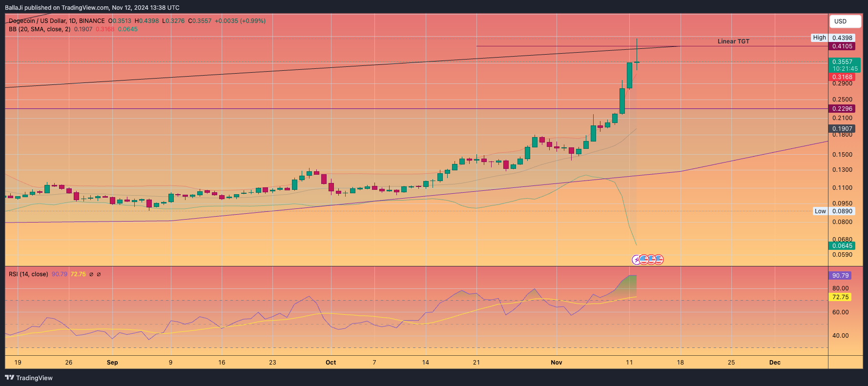Click the 72.75 value in RSI legend

pyautogui.click(x=78, y=274)
